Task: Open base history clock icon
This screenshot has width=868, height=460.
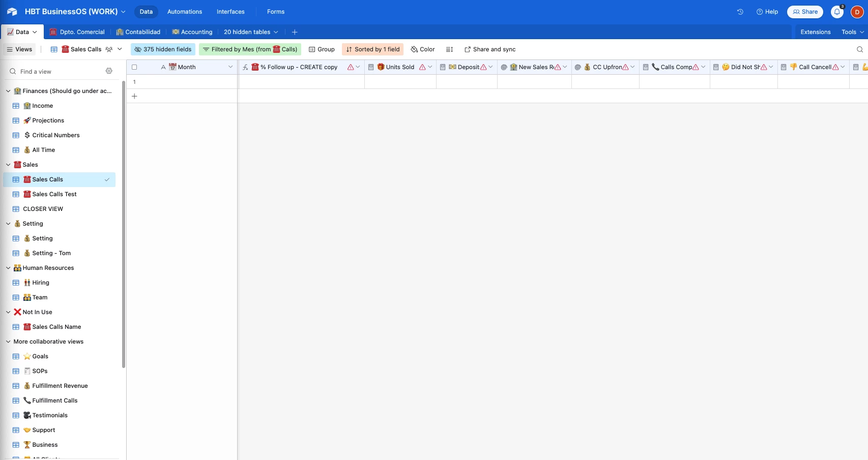Action: (x=740, y=12)
